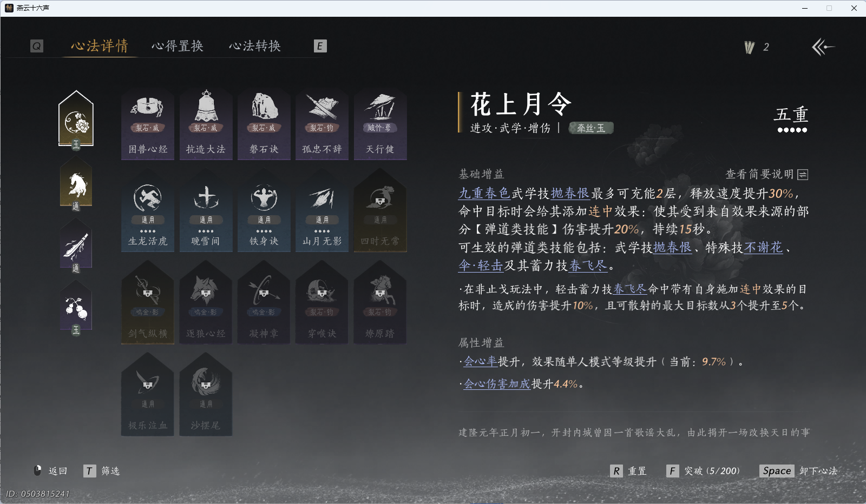This screenshot has height=504, width=866.
Task: Click the 抛春恨 skill link
Action: pos(571,193)
